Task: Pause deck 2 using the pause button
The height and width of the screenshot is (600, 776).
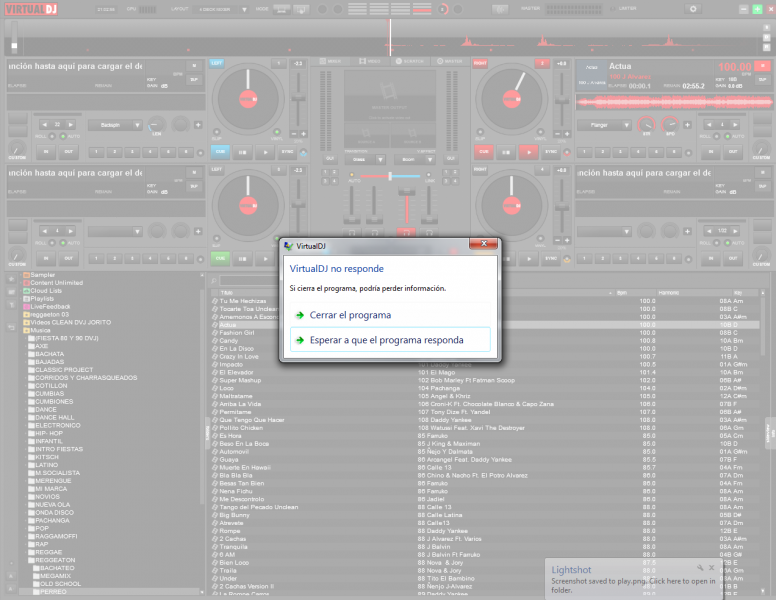Action: pos(506,152)
